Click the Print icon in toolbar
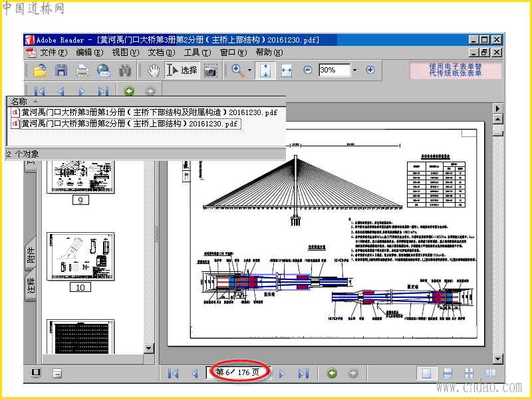 pyautogui.click(x=82, y=70)
